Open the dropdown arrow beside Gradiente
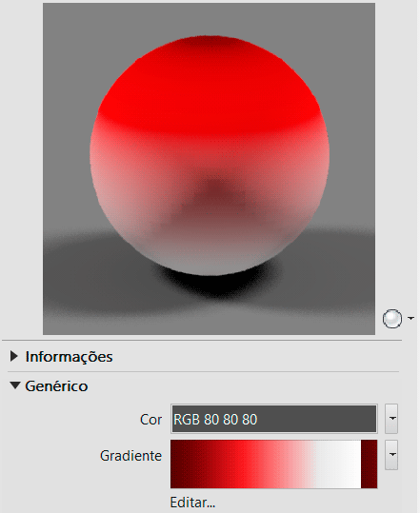The height and width of the screenshot is (513, 420). coord(391,455)
